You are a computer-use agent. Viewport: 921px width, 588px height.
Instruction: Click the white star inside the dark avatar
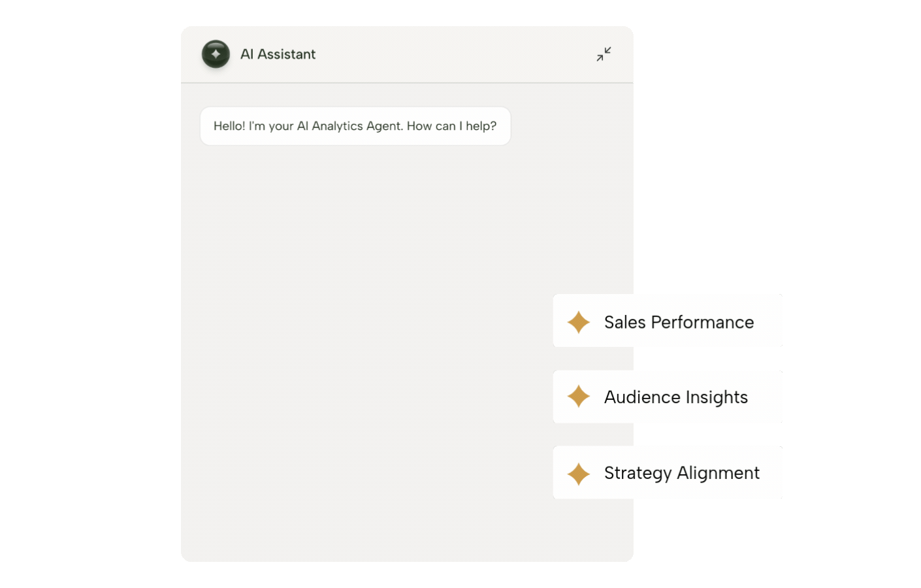[x=216, y=54]
